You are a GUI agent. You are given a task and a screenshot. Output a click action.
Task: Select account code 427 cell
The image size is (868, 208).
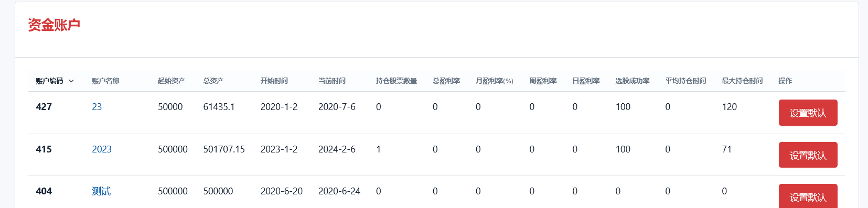(44, 107)
